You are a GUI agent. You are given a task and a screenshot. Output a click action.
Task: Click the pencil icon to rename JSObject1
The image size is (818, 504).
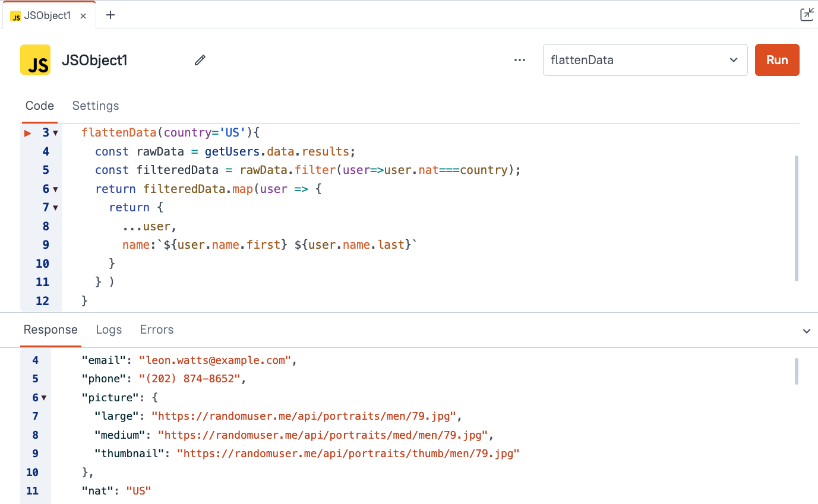point(200,60)
